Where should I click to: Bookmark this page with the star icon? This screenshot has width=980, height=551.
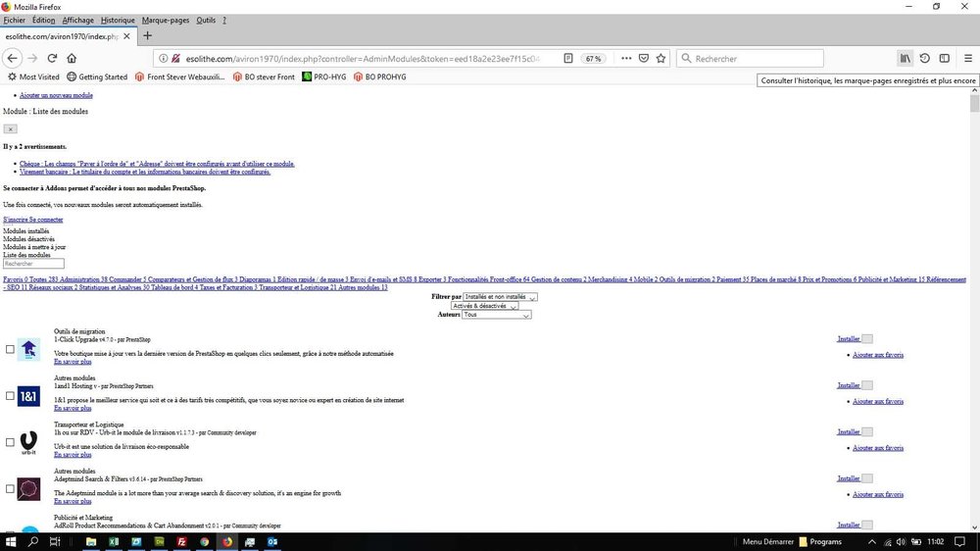[661, 58]
